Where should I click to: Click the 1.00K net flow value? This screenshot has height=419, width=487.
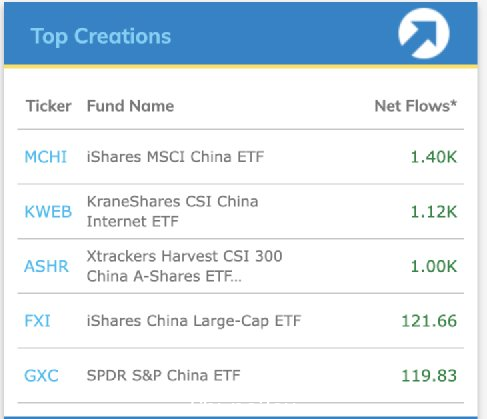coord(434,266)
